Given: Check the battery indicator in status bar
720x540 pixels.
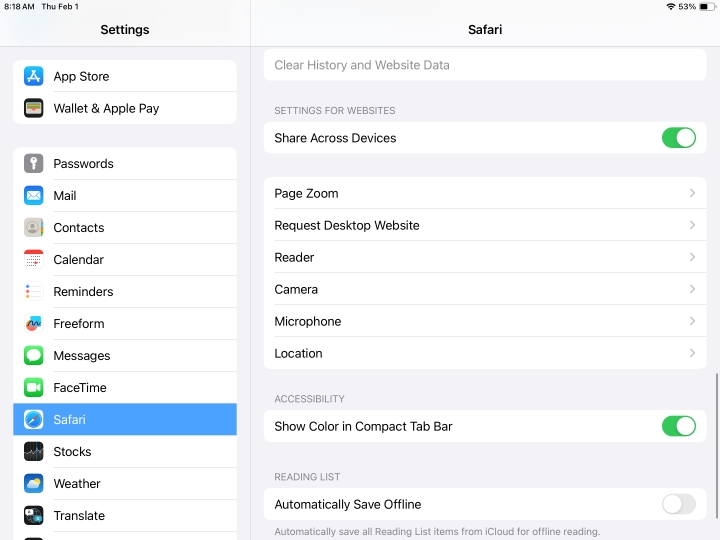Looking at the screenshot, I should point(707,6).
